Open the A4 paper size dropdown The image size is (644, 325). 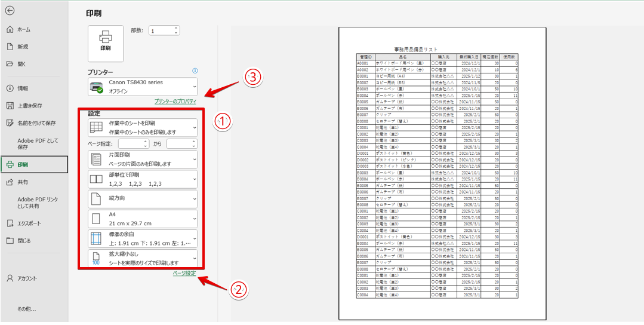coord(143,219)
